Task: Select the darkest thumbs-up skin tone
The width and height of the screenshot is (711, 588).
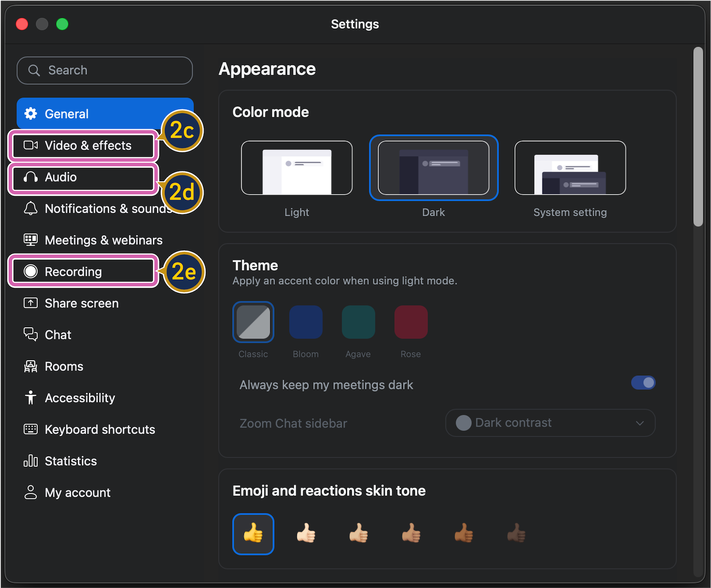Action: tap(516, 533)
